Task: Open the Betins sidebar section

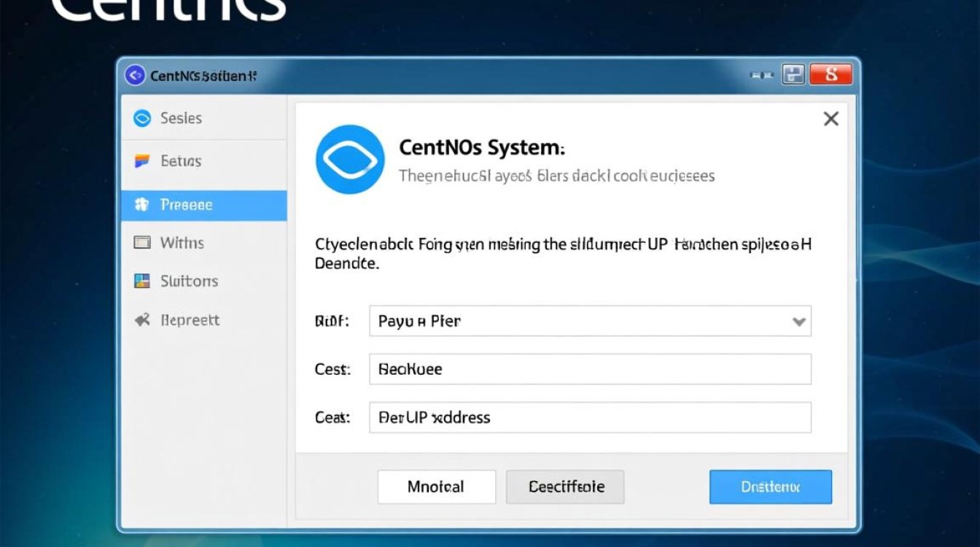Action: (204, 161)
